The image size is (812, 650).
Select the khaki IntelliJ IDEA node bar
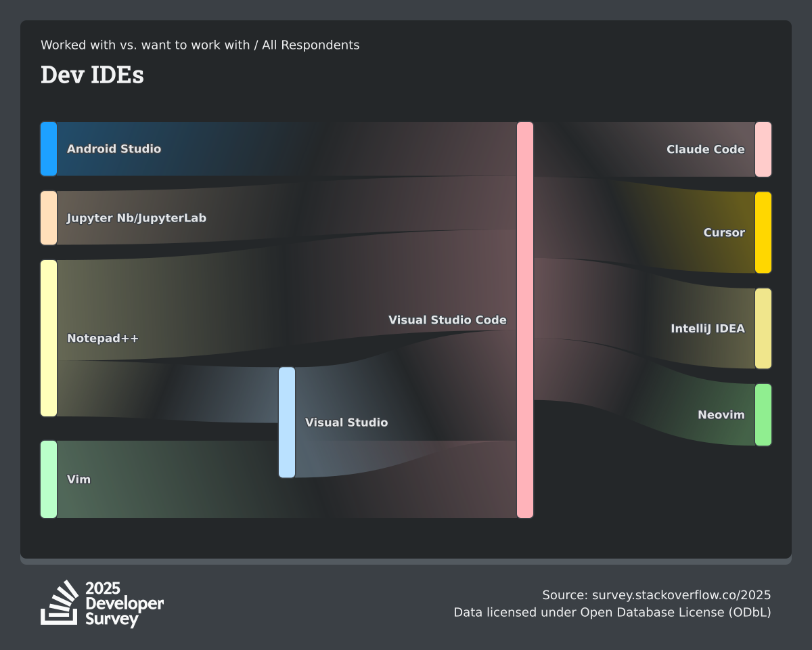763,328
